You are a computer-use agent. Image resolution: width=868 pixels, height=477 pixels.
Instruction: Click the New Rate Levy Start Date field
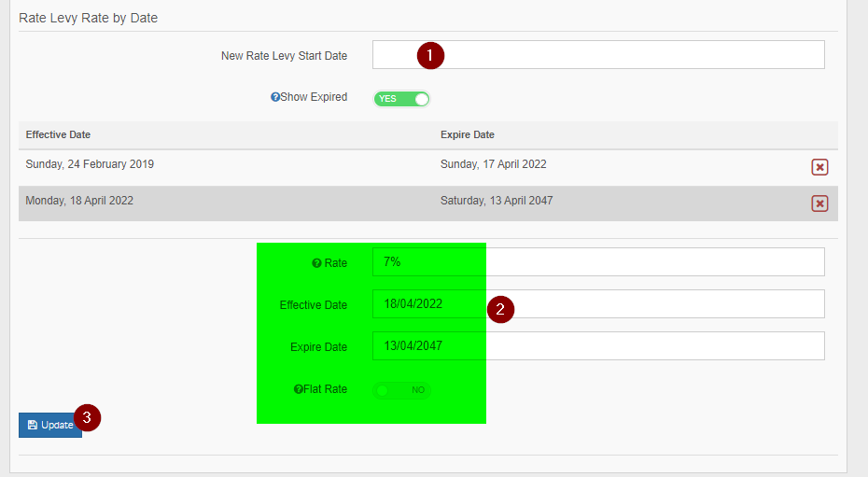(598, 55)
